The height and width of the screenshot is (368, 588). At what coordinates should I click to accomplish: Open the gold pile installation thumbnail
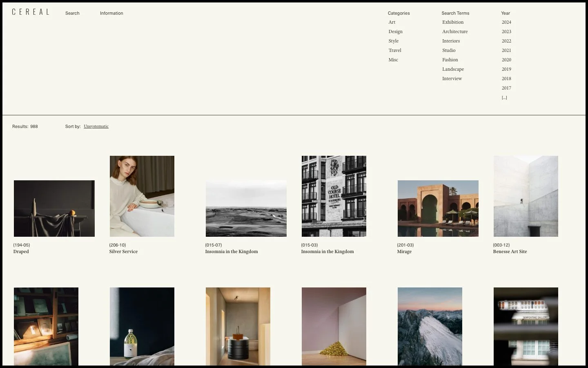pos(334,326)
